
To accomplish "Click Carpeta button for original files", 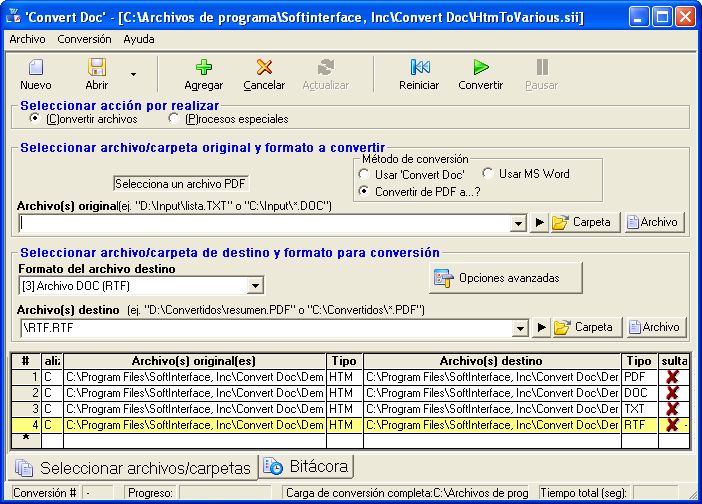I will pos(585,222).
